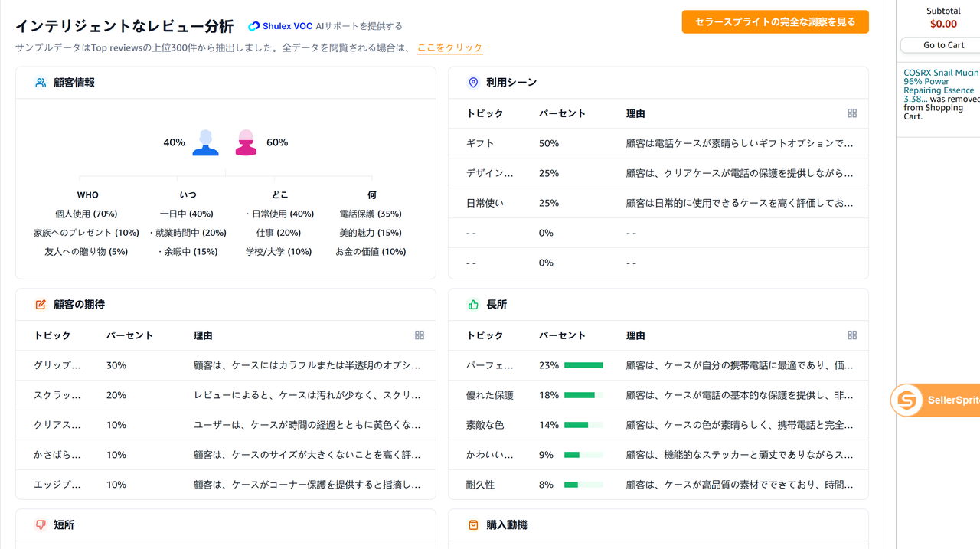Click the 顧客情報 people icon
Image resolution: width=980 pixels, height=549 pixels.
tap(41, 83)
